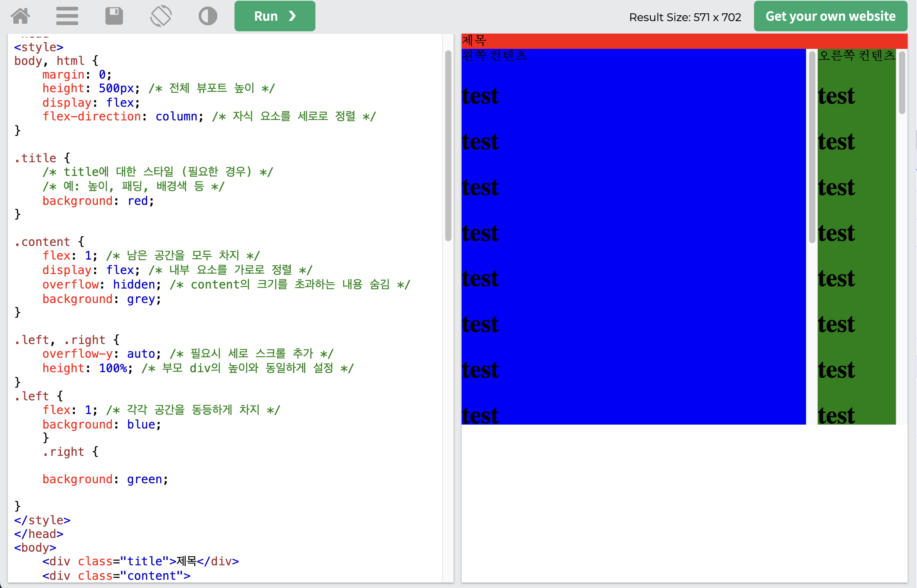This screenshot has height=588, width=917.
Task: Toggle dark mode contrast icon
Action: click(208, 16)
